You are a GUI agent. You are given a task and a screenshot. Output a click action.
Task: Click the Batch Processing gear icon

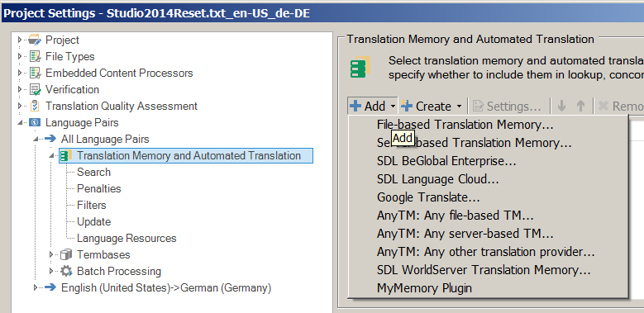click(66, 271)
